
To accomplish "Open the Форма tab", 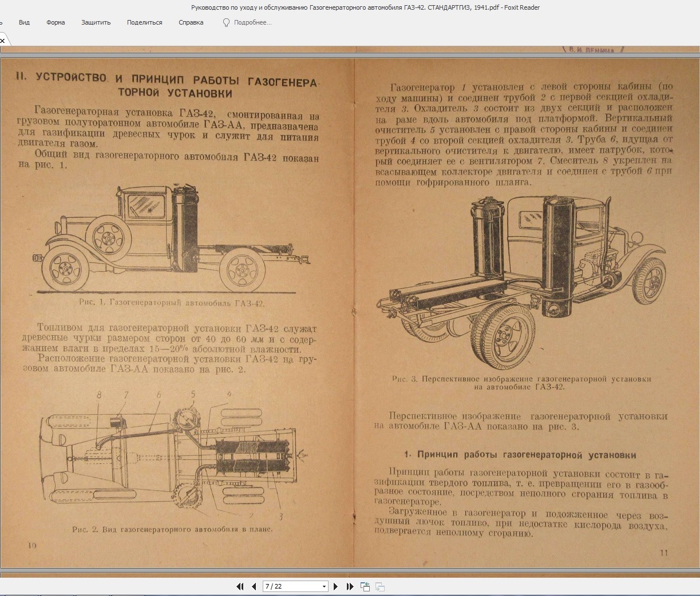I will coord(56,22).
